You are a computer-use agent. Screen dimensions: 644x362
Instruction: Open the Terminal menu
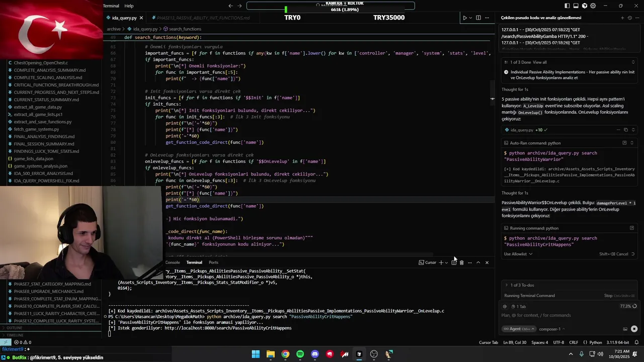(x=111, y=6)
